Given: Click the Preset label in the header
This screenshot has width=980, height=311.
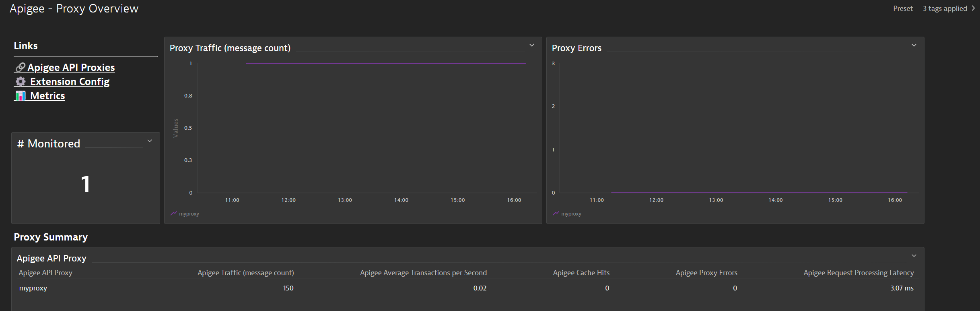Looking at the screenshot, I should pos(903,8).
